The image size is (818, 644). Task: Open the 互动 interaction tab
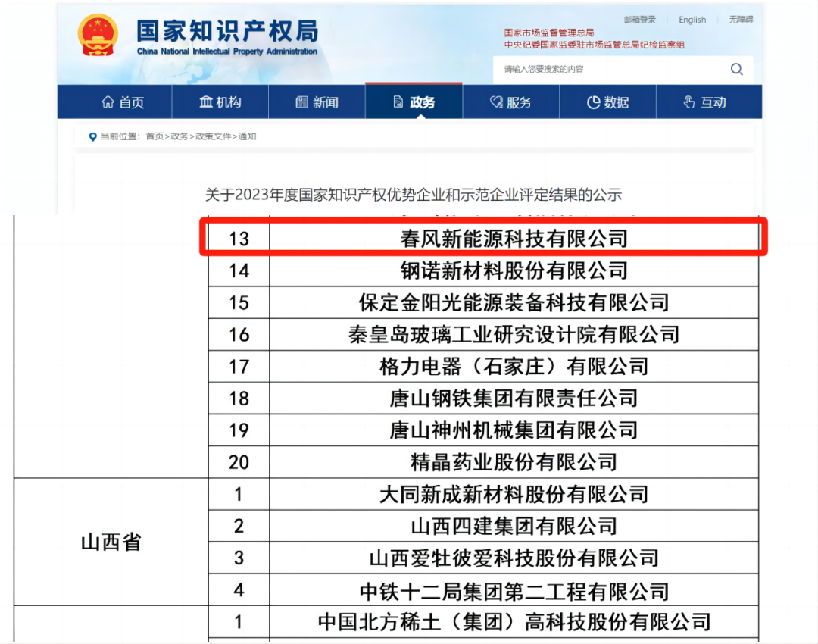tap(705, 102)
